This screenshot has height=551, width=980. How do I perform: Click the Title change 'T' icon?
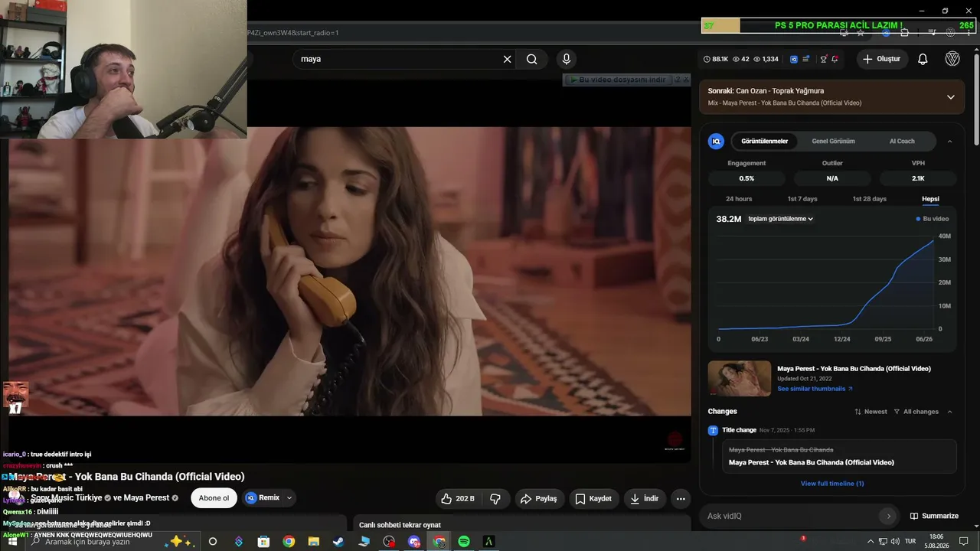pos(713,430)
